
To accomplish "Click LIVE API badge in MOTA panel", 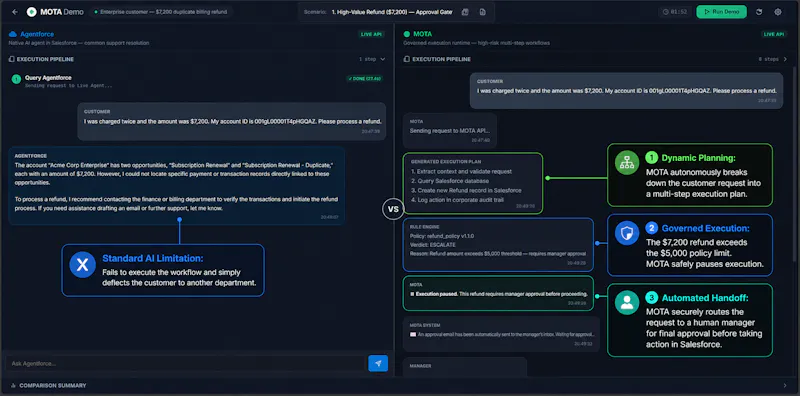I will [774, 34].
